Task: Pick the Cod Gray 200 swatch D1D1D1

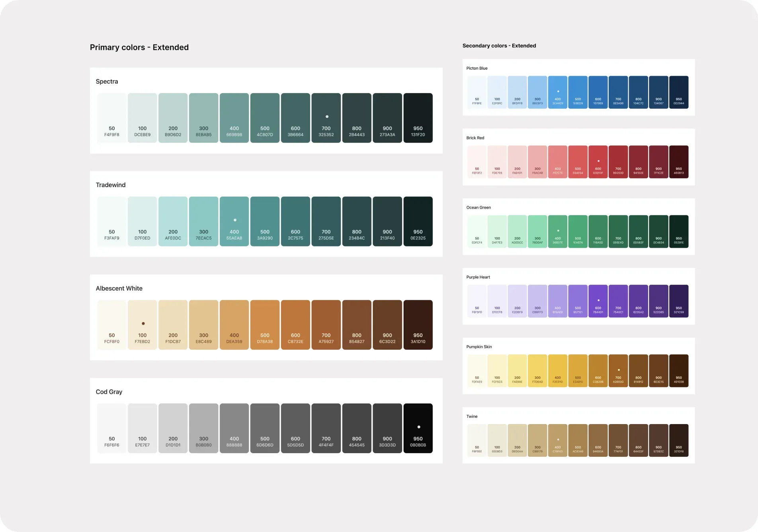Action: [x=173, y=428]
